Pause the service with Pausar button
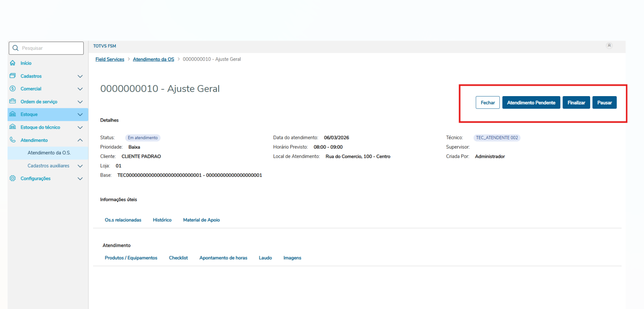This screenshot has width=644, height=309. [x=604, y=103]
